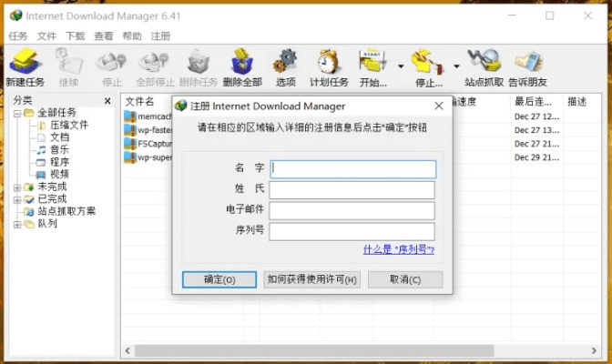Click the 新建任务 toolbar icon
Viewport: 612px width, 364px height.
tap(25, 66)
